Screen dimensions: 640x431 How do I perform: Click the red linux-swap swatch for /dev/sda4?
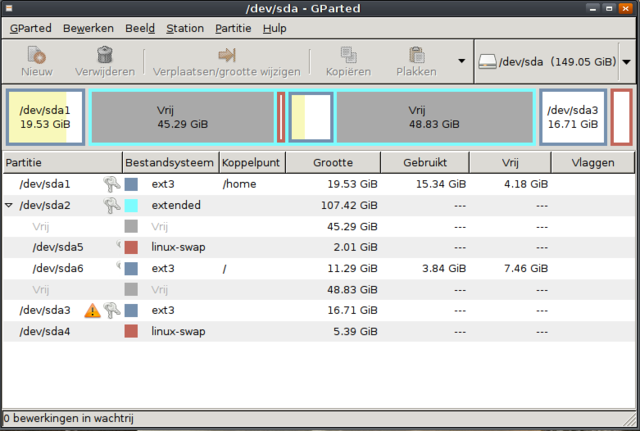(x=131, y=331)
